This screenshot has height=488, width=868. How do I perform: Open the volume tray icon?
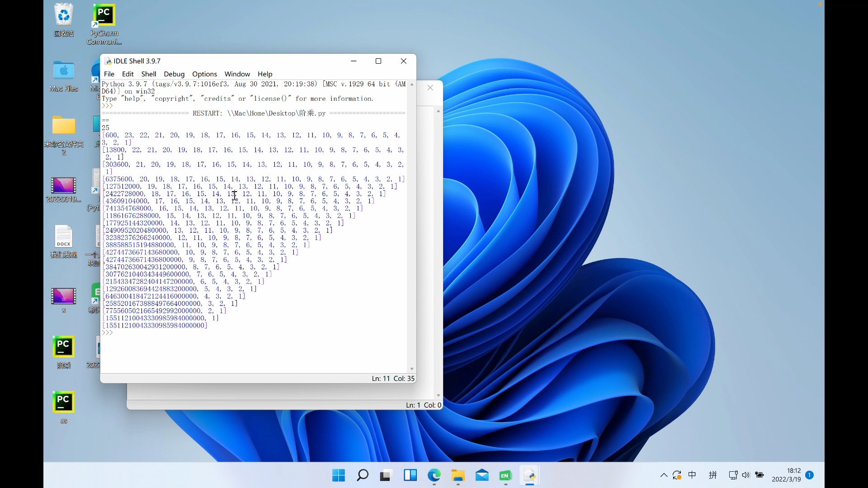[x=746, y=475]
